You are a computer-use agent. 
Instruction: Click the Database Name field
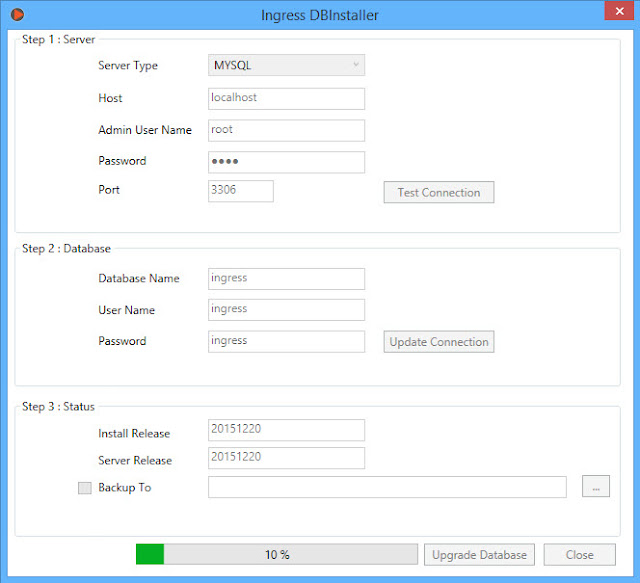tap(286, 279)
